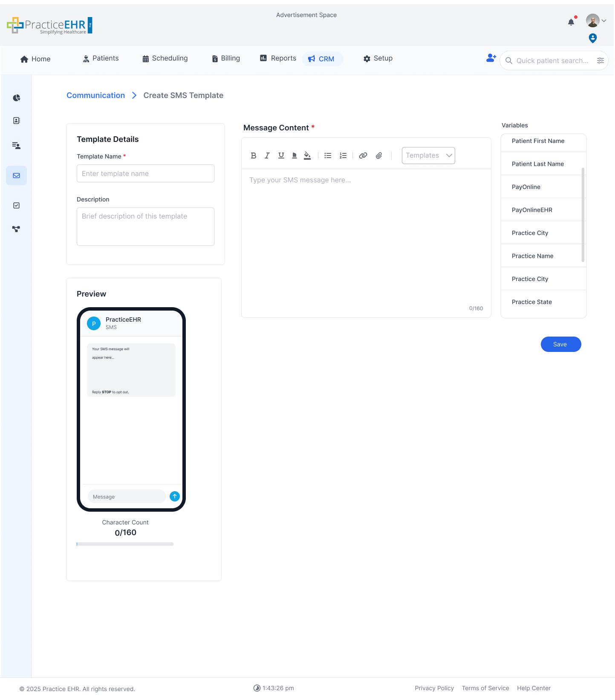Click the character count progress bar
The width and height of the screenshot is (615, 700).
coord(125,544)
